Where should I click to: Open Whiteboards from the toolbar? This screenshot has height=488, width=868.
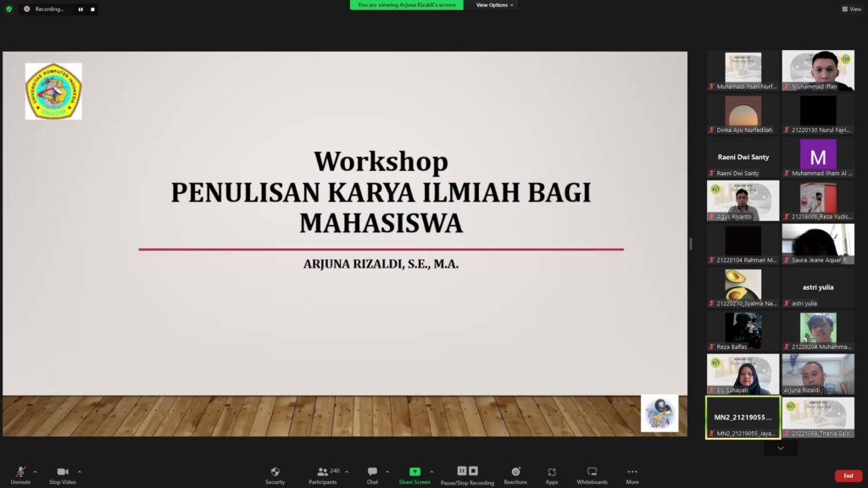click(592, 473)
